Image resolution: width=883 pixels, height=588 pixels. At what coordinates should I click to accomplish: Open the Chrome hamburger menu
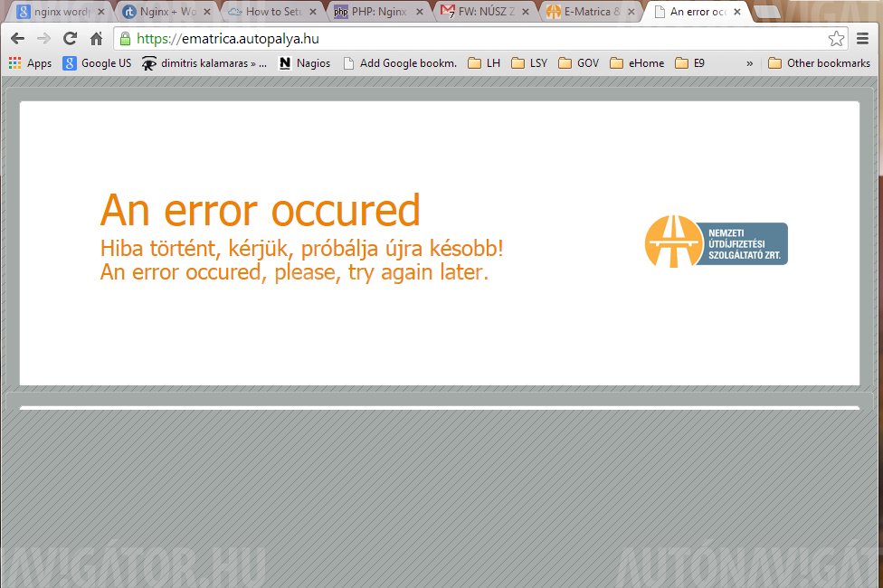[865, 39]
